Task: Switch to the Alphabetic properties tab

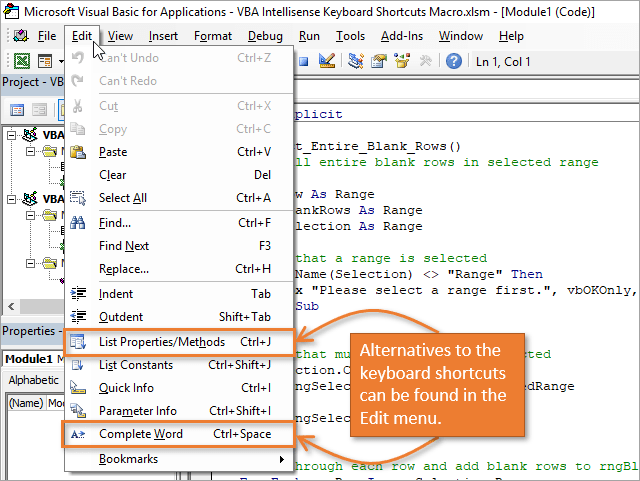Action: tap(34, 380)
